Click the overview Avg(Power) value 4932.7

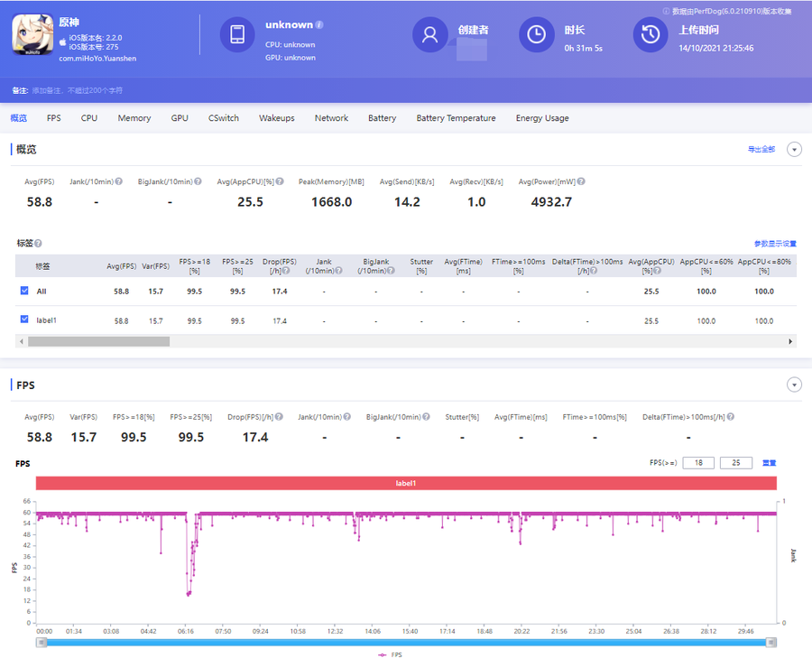click(551, 202)
